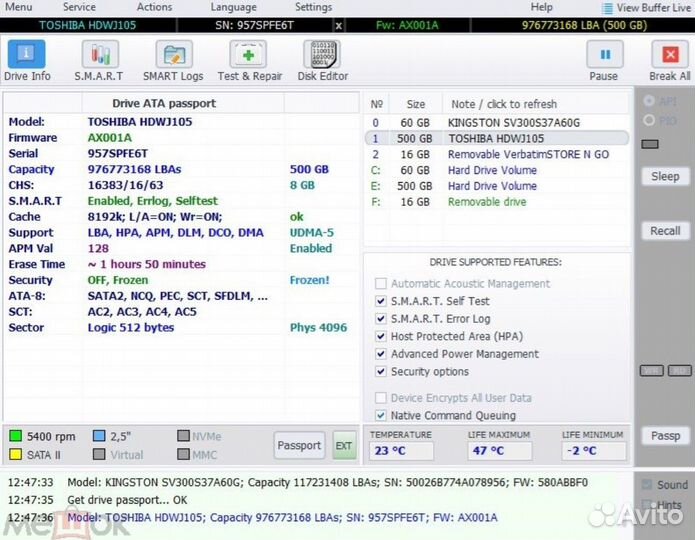Click the UDMA-5 support value

(x=312, y=233)
